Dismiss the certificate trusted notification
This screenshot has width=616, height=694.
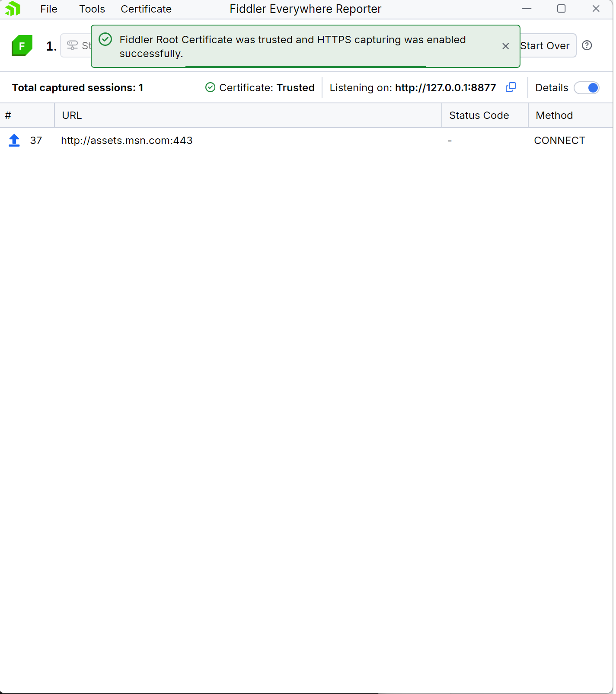click(x=505, y=46)
